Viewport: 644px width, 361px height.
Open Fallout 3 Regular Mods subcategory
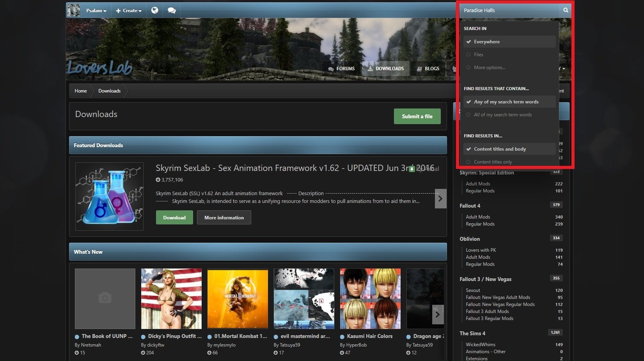(490, 318)
